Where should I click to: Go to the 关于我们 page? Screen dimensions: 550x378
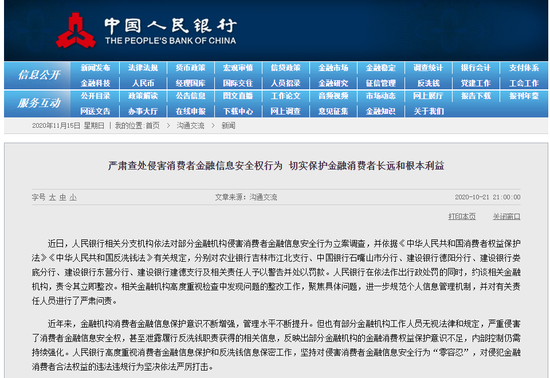[x=428, y=111]
